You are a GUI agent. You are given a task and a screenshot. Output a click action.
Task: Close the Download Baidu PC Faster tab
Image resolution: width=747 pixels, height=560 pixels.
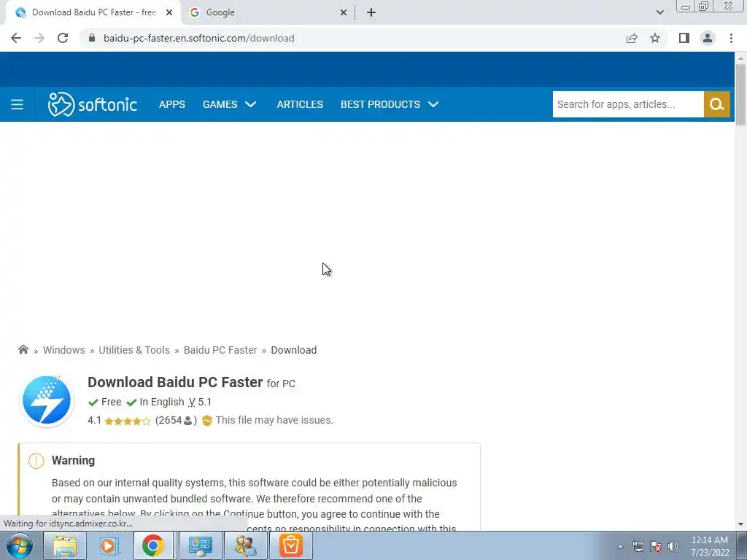(x=169, y=12)
